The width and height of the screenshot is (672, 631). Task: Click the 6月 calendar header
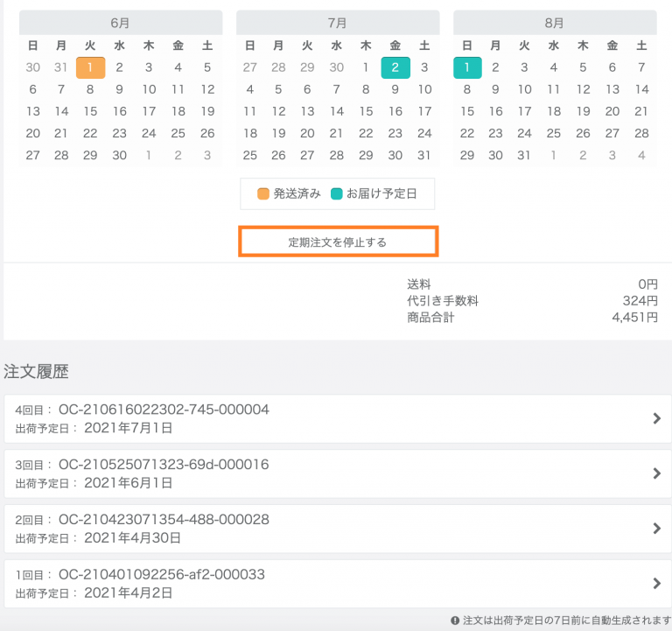coord(120,22)
